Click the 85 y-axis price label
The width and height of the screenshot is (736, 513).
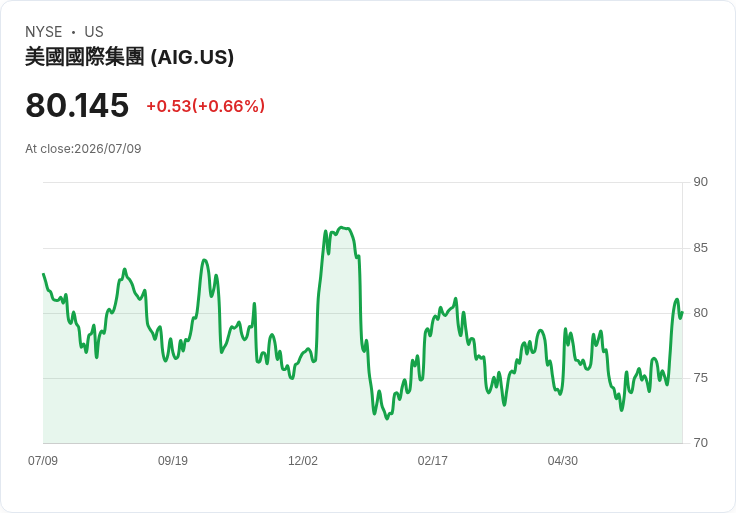pyautogui.click(x=700, y=248)
